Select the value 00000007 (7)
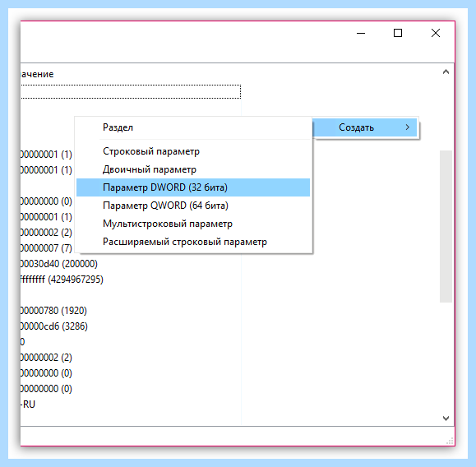Screen dimensions: 476x467 pos(46,248)
